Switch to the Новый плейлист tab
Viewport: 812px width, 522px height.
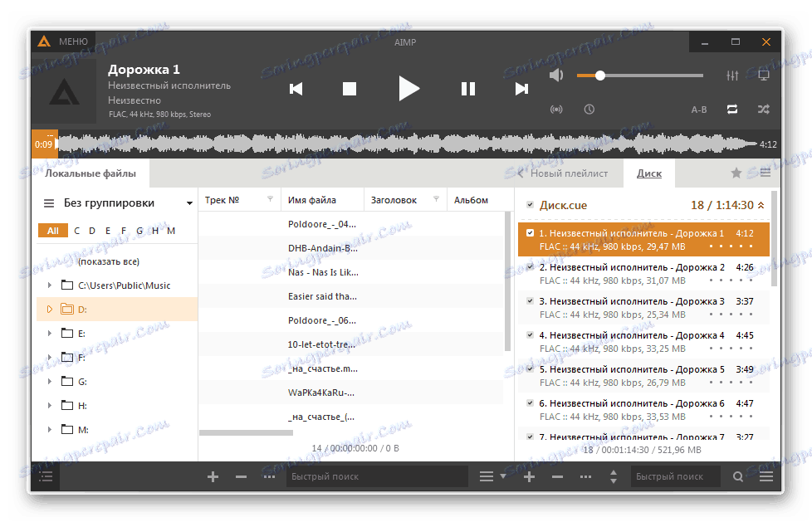[569, 173]
